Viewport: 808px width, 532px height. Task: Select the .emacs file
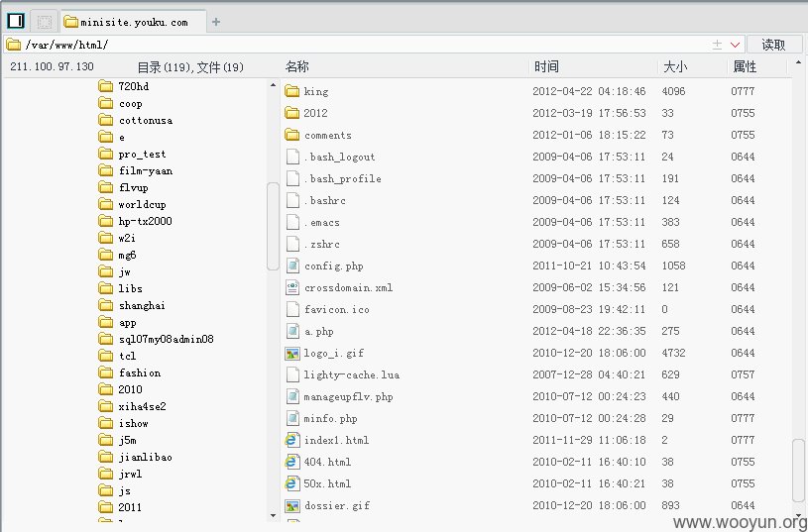[x=312, y=222]
